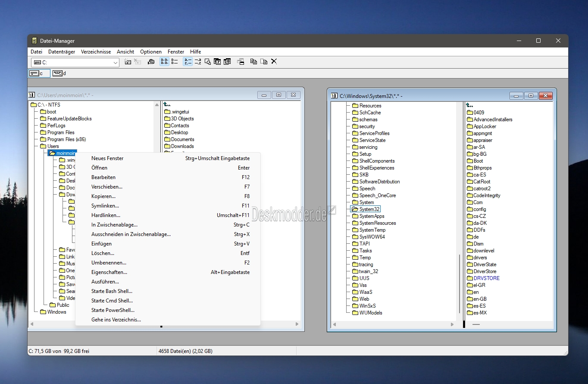Screen dimensions: 588x384
Task: Click the sort by size toolbar icon
Action: pyautogui.click(x=208, y=62)
